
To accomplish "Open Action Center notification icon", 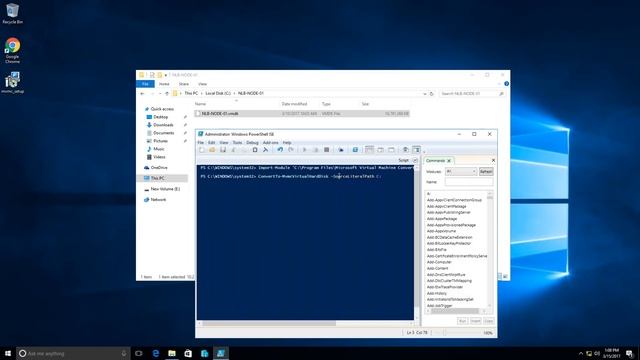I will (630, 353).
